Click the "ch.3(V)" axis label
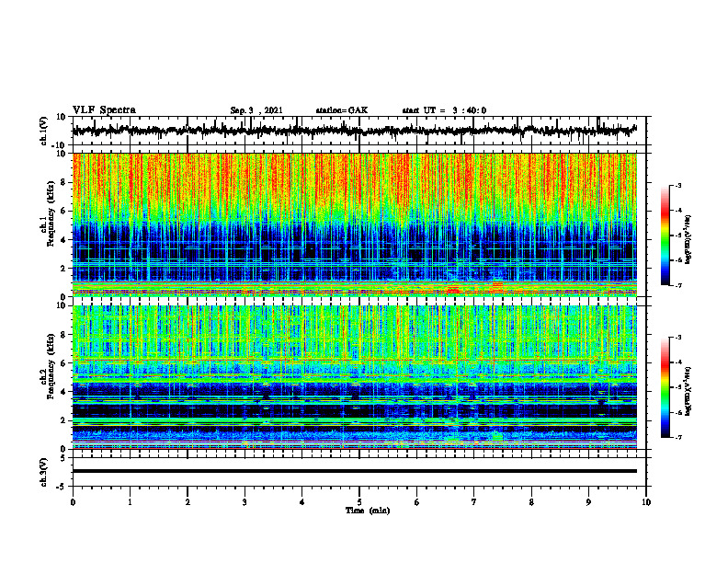The image size is (728, 563). pos(44,472)
